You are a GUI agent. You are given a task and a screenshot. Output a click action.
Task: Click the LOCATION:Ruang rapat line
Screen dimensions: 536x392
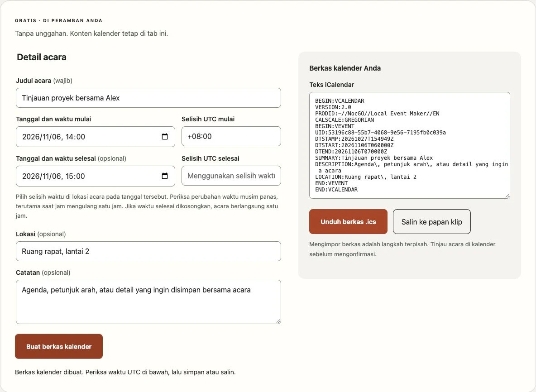(366, 177)
